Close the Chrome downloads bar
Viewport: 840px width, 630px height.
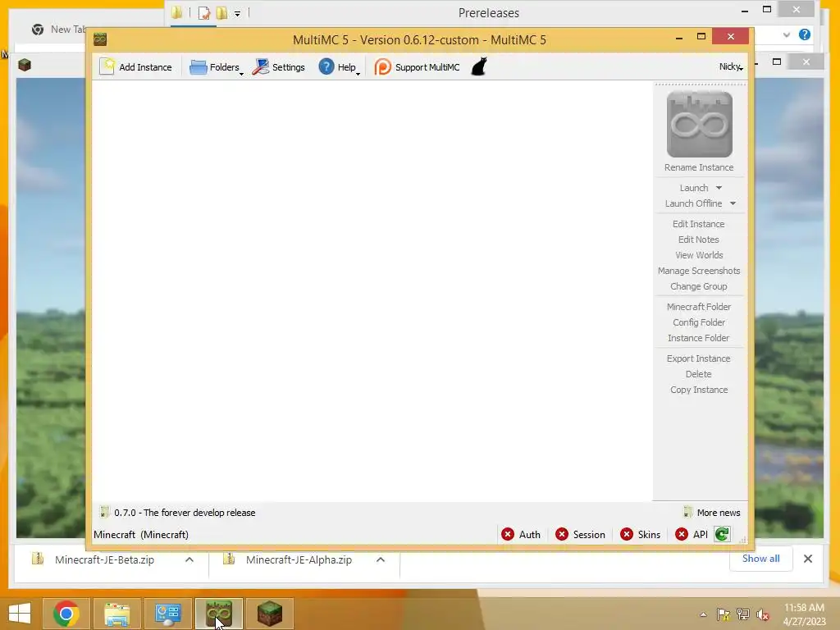coord(808,559)
